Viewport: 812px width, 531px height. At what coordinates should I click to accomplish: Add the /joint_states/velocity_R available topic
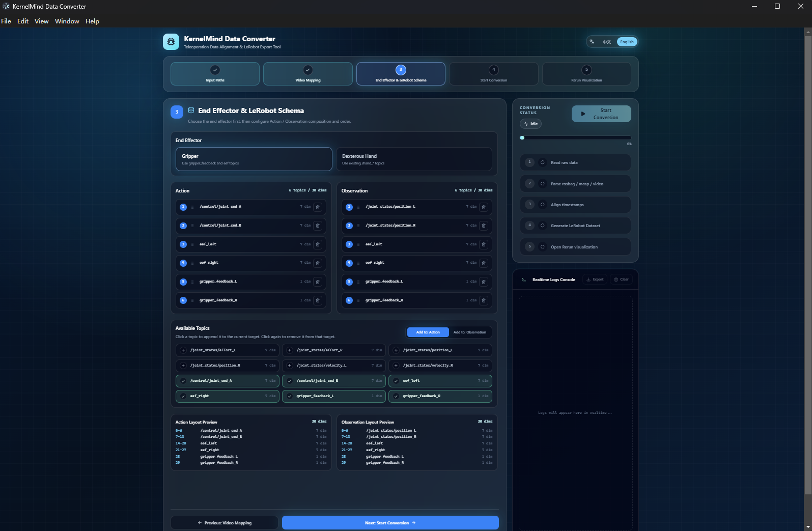[440, 366]
